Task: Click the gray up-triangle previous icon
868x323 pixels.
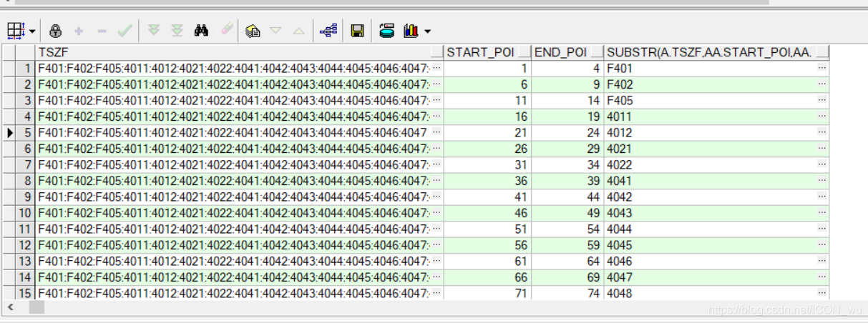Action: 298,31
